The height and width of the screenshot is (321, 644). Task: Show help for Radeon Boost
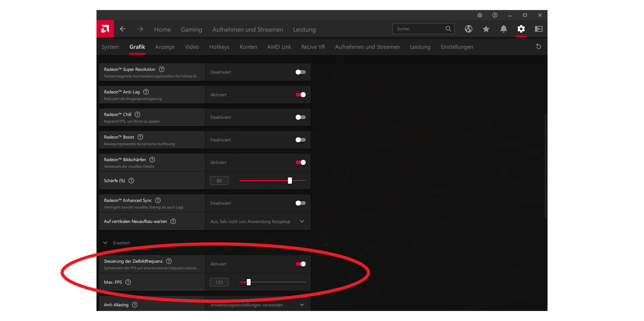[140, 137]
